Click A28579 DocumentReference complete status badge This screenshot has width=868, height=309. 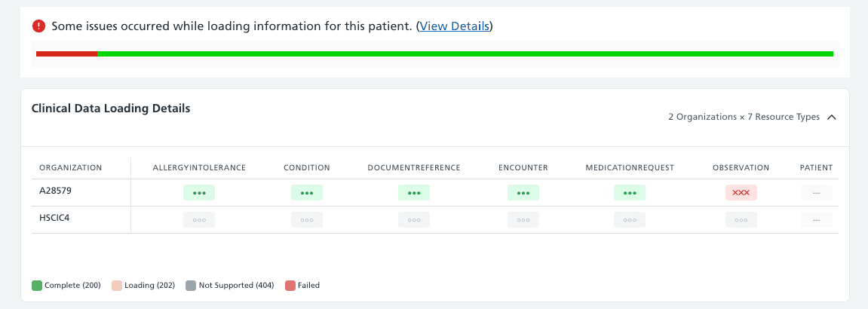[414, 193]
